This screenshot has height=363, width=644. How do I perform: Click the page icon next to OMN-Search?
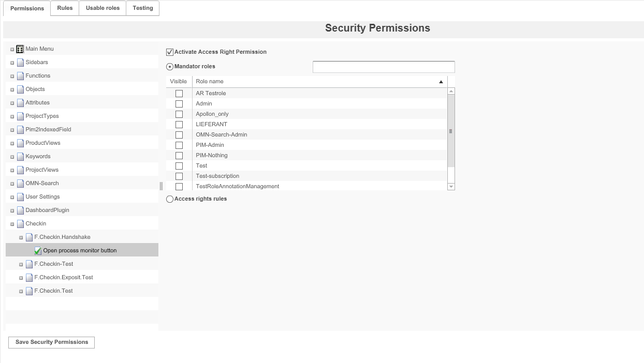pos(20,183)
